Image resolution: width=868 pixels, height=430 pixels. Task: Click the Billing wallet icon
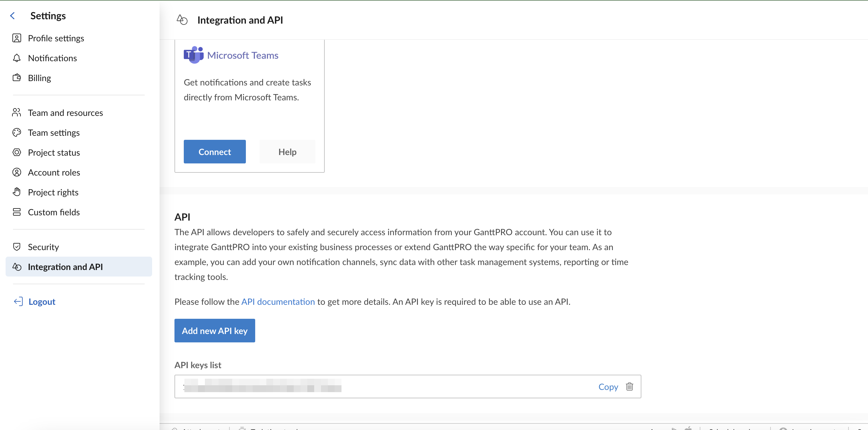16,78
